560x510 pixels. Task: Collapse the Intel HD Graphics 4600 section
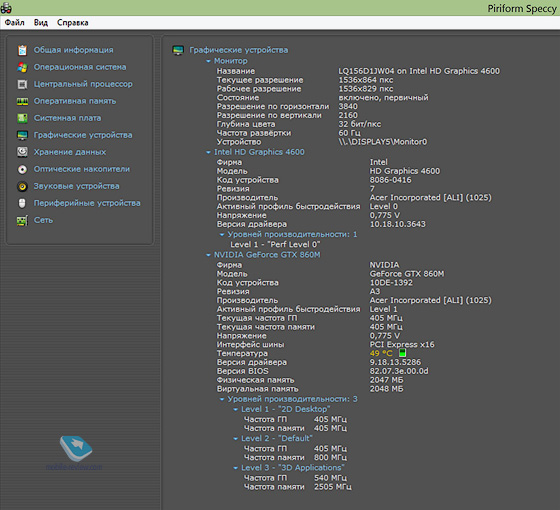click(208, 152)
